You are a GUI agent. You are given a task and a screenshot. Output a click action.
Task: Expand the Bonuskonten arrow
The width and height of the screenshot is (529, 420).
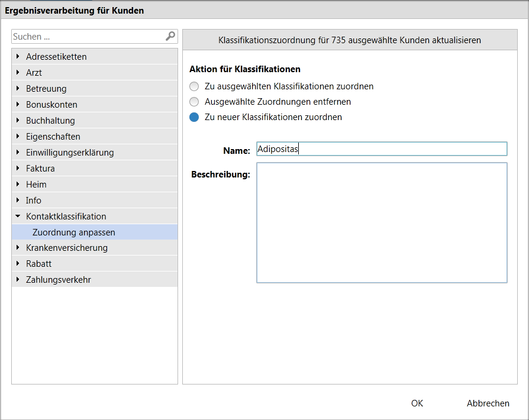point(18,105)
